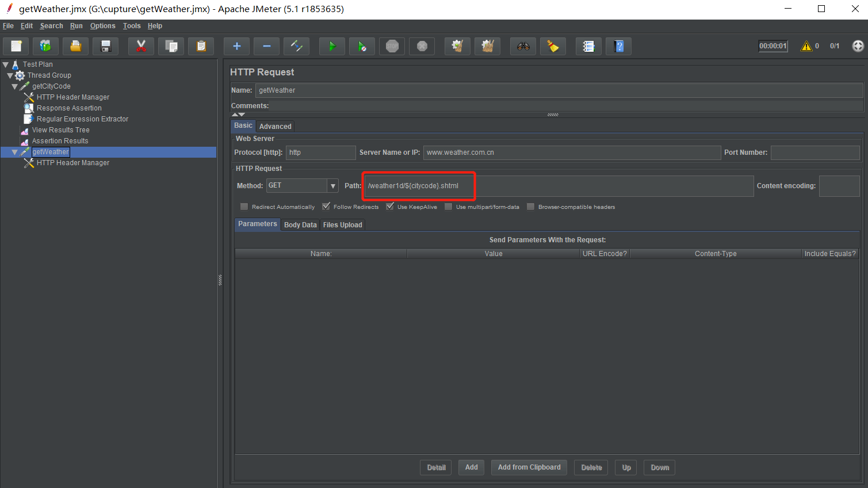Screen dimensions: 868x488
Task: Toggle Follow Redirects checkbox
Action: pos(326,207)
